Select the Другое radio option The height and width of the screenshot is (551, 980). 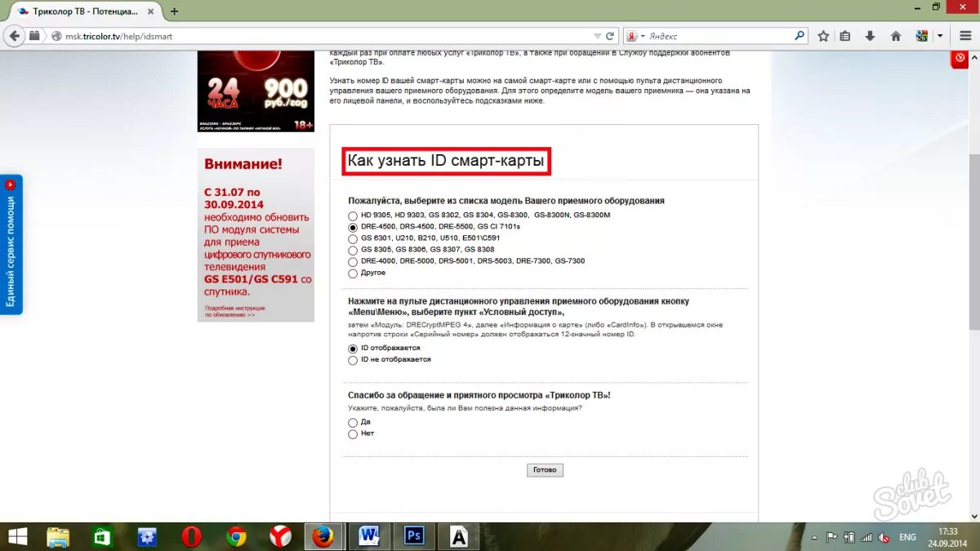(353, 273)
